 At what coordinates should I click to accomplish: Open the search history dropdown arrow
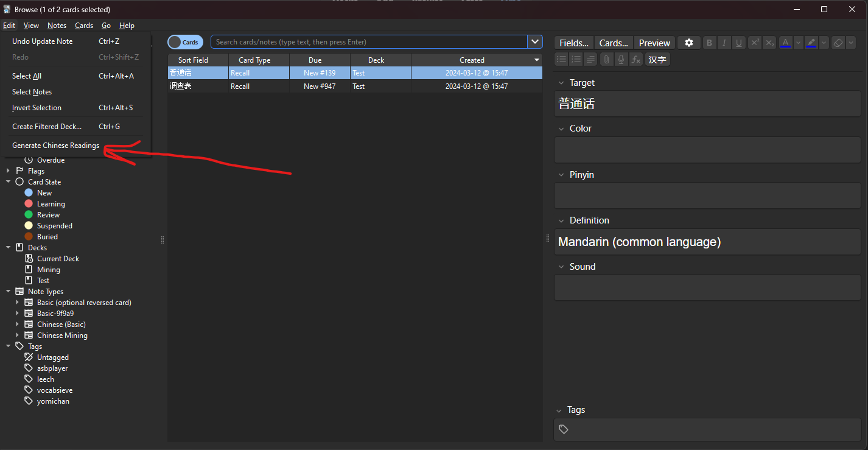[x=535, y=41]
